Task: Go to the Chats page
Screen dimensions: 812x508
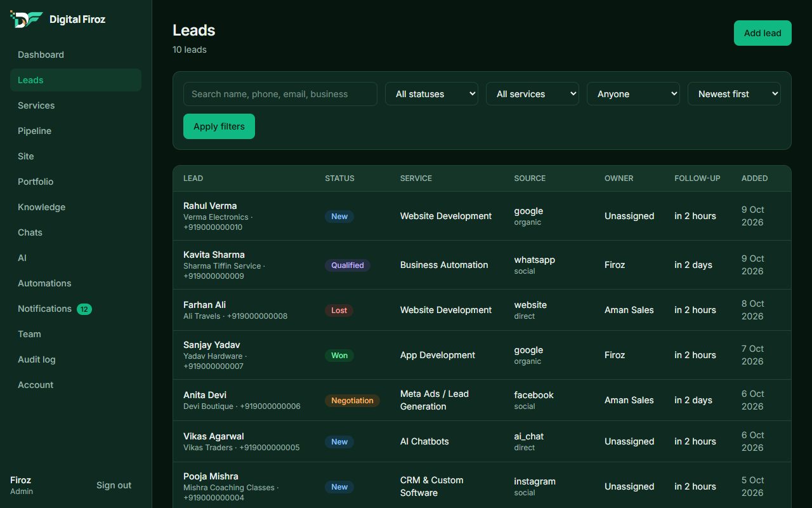Action: (75, 232)
